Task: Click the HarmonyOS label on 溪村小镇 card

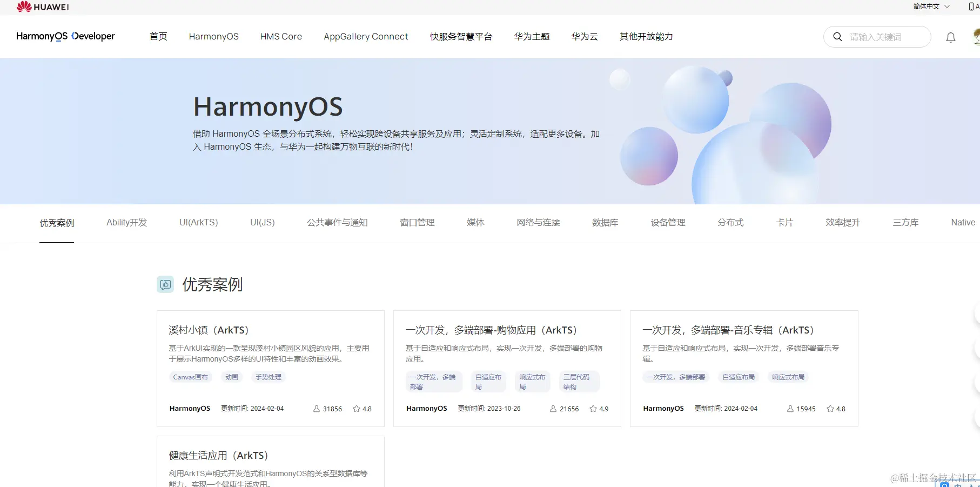Action: (x=190, y=408)
